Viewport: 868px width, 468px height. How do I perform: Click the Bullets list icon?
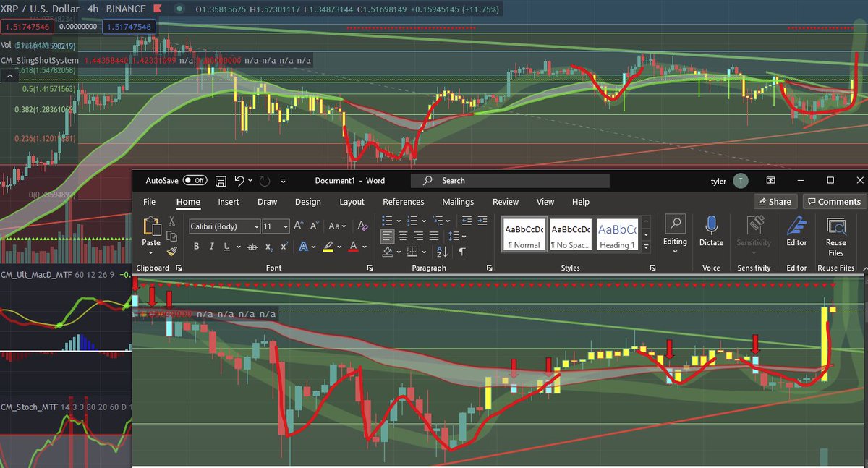(x=386, y=221)
